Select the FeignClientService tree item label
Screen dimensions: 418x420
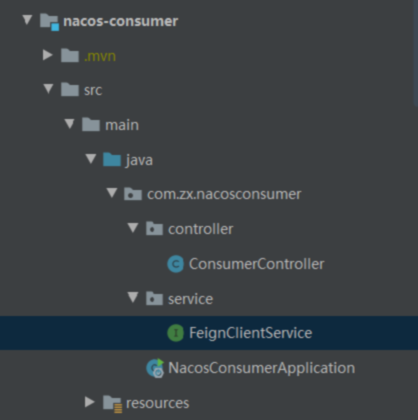(251, 333)
